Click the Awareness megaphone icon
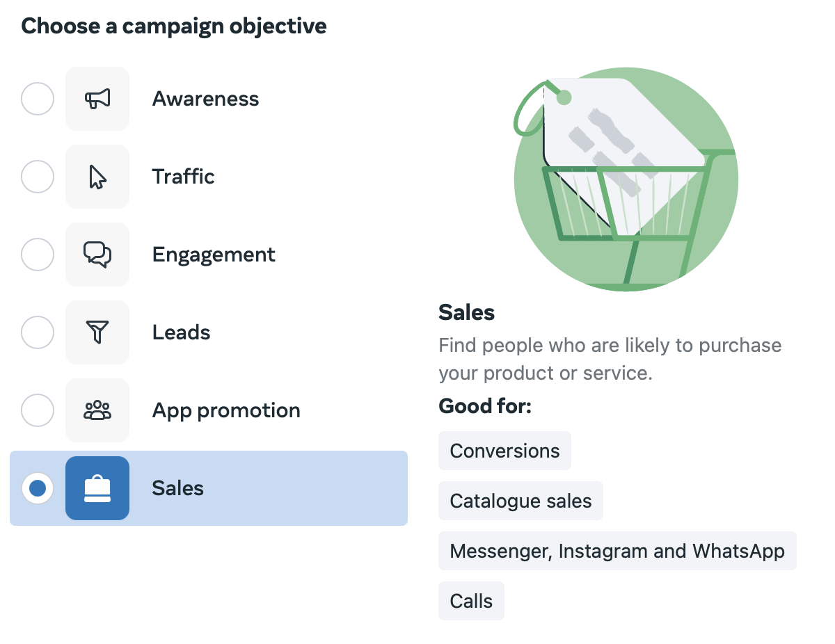The height and width of the screenshot is (644, 835). pyautogui.click(x=97, y=99)
